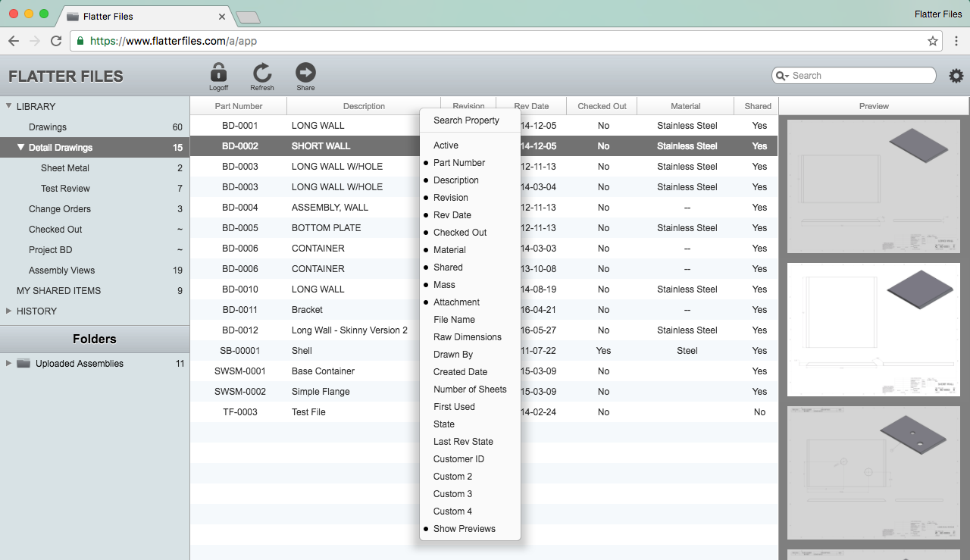Viewport: 970px width, 560px height.
Task: Open a new browser tab
Action: point(249,17)
